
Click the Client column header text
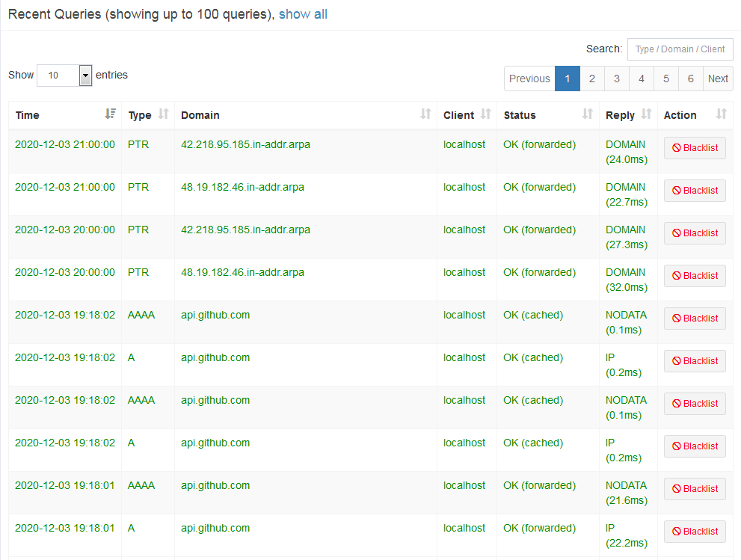point(458,115)
